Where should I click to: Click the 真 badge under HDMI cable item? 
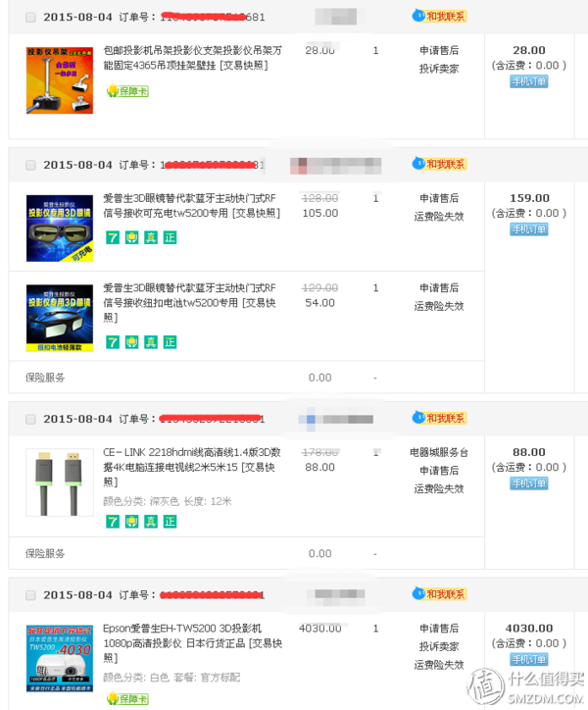tap(151, 522)
